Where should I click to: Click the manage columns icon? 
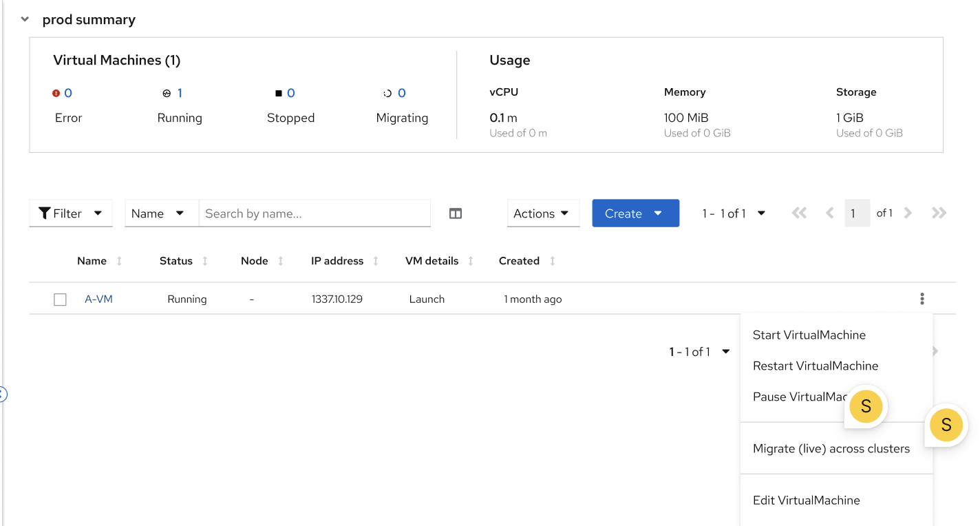[455, 213]
